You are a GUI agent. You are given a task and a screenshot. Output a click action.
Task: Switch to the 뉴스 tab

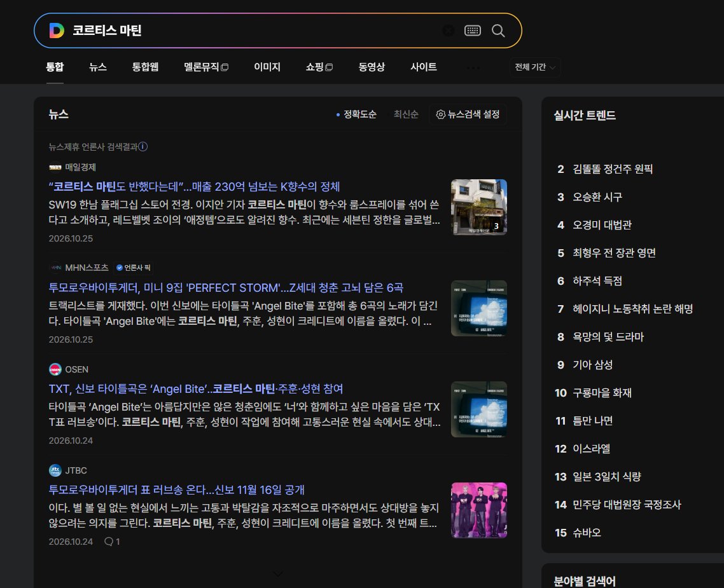[x=98, y=67]
